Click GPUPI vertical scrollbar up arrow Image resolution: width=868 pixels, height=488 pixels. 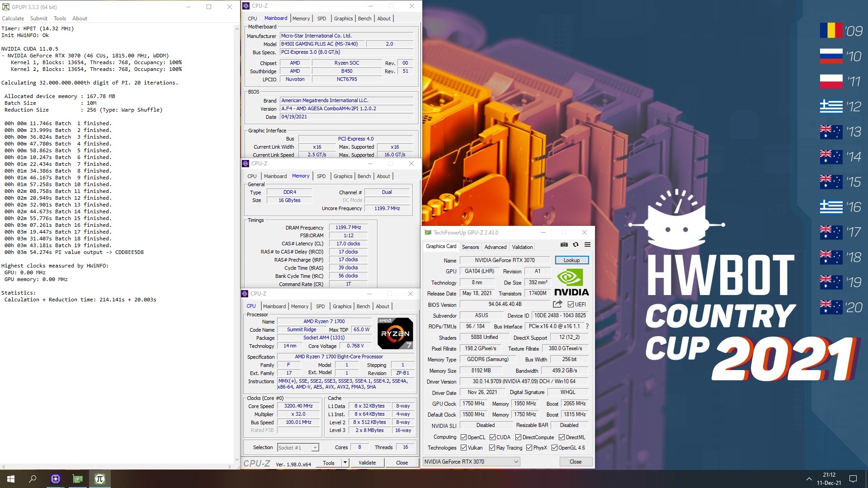point(236,28)
